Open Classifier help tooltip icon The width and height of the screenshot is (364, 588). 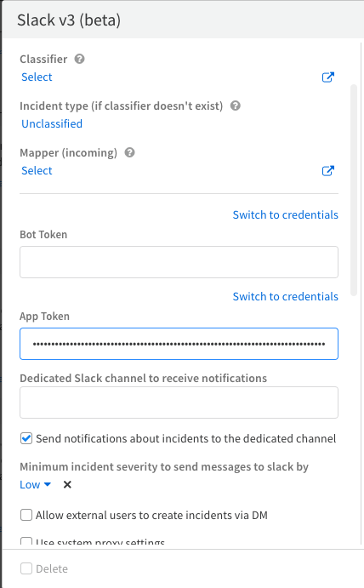point(79,59)
